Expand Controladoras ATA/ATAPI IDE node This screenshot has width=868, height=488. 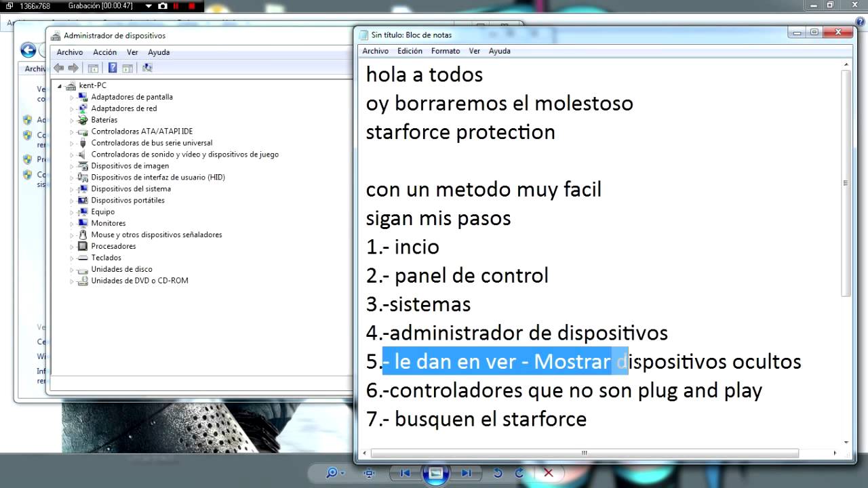[71, 131]
